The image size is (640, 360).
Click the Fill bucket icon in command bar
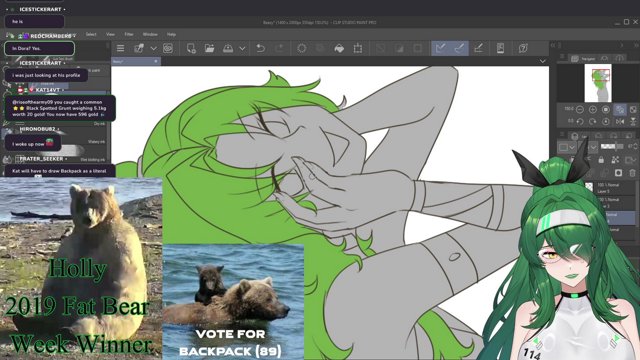339,49
